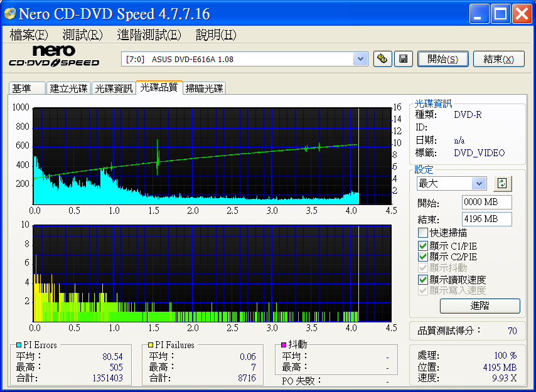Open the 說明(H) menu
The height and width of the screenshot is (392, 536).
(216, 35)
